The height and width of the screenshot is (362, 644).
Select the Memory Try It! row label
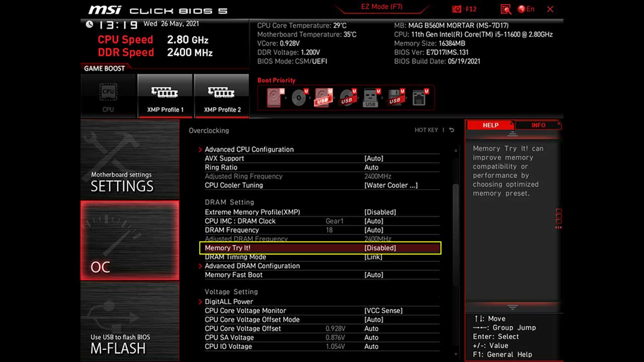(227, 248)
